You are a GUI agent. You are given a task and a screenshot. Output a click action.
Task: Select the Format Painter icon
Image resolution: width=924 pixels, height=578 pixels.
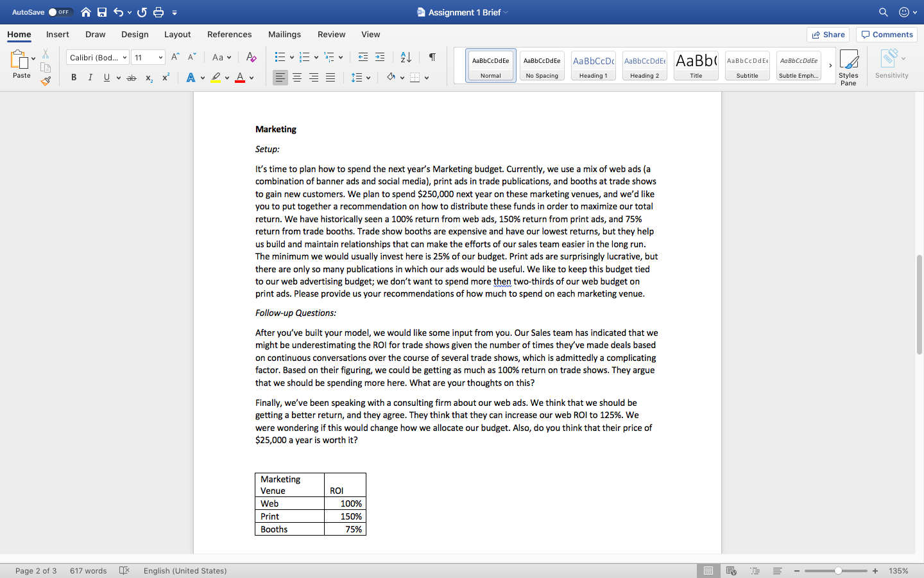[x=46, y=81]
